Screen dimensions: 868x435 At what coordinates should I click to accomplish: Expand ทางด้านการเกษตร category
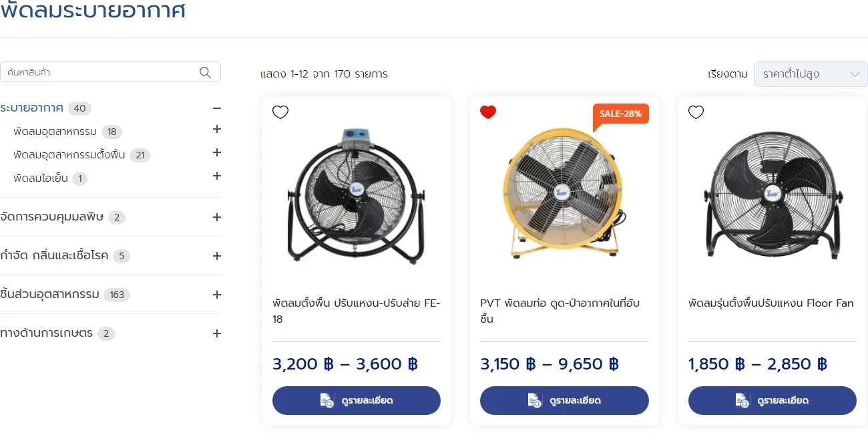[216, 333]
